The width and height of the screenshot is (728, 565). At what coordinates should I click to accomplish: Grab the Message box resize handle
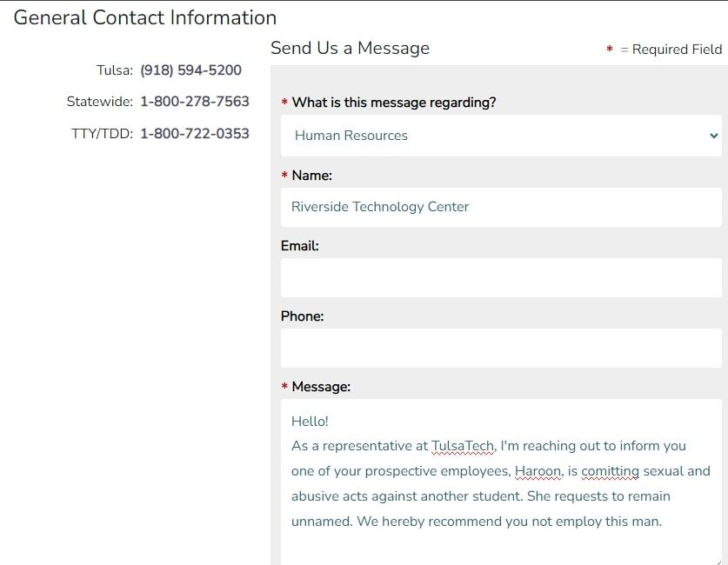(x=718, y=561)
